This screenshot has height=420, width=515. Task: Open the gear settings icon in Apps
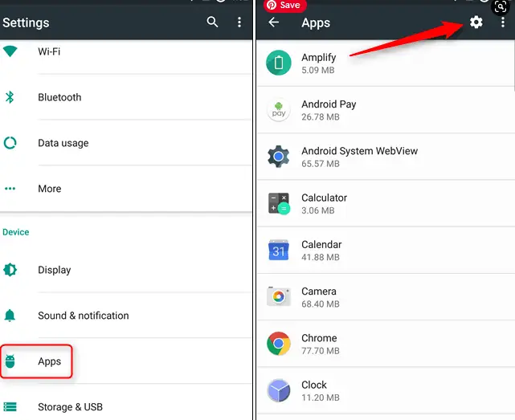(x=476, y=22)
